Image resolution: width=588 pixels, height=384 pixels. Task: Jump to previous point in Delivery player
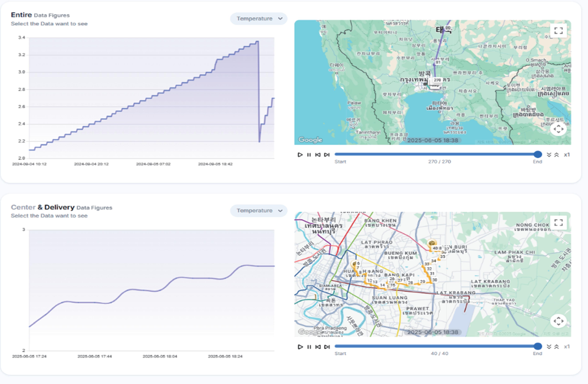pos(318,347)
